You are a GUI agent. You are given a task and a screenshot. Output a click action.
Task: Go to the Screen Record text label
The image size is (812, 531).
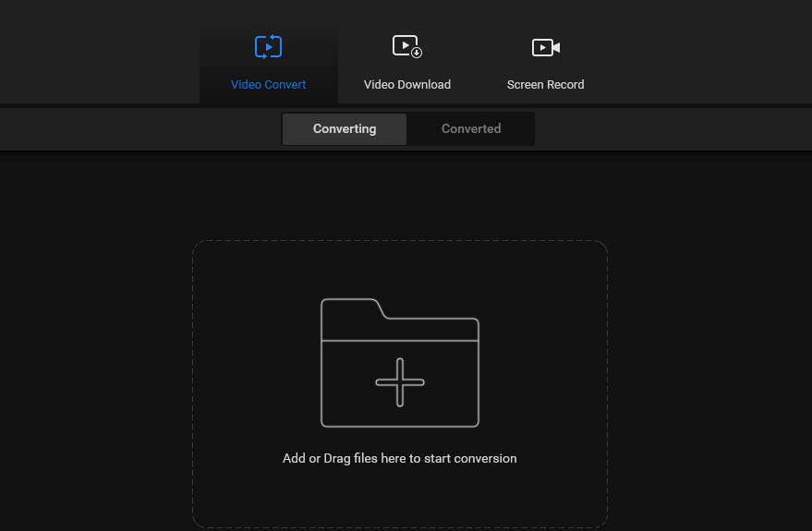[x=545, y=84]
